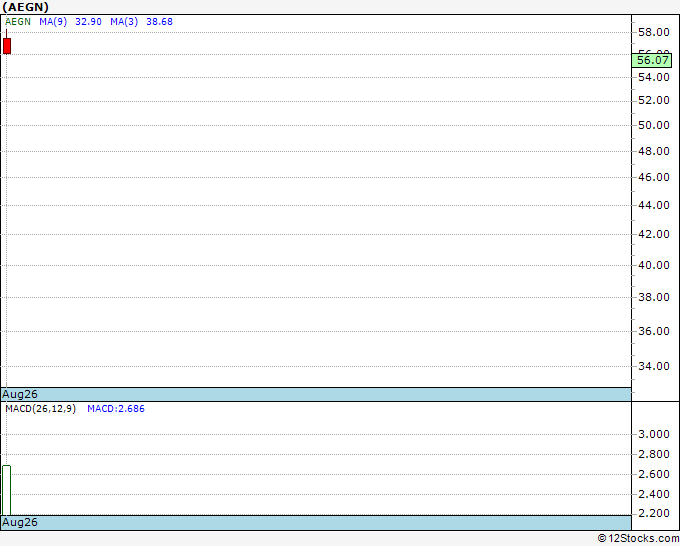This screenshot has width=680, height=546.
Task: Click the 2.400 MACD axis label
Action: tap(654, 494)
